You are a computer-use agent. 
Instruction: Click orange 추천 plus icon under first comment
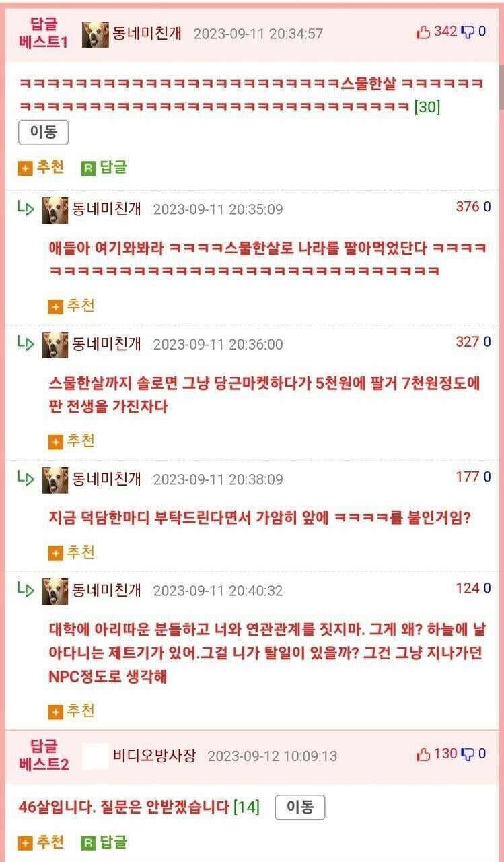point(26,168)
